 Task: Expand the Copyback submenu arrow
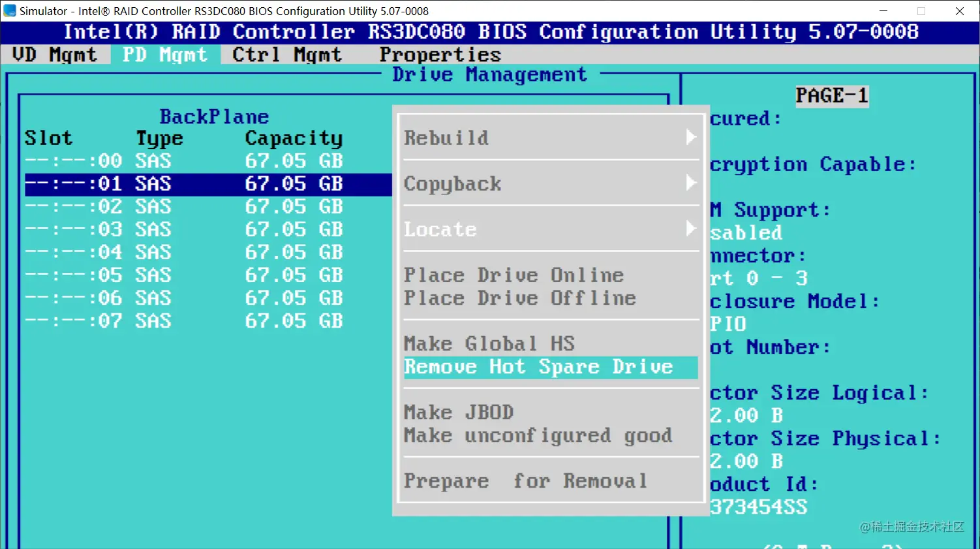(x=691, y=183)
